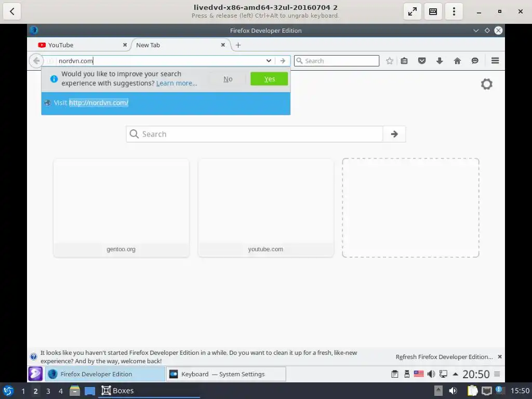The image size is (532, 399).
Task: Open the Gentoo application launcher in guest
Action: click(35, 374)
